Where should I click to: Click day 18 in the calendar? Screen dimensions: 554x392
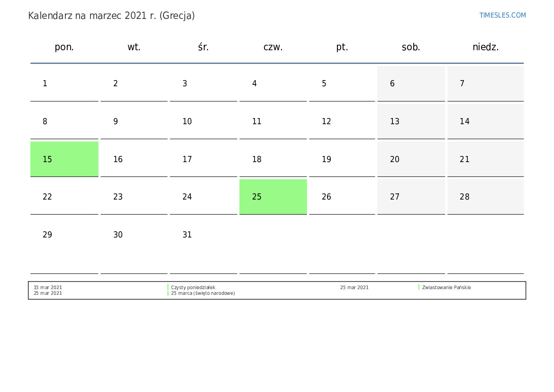273,159
